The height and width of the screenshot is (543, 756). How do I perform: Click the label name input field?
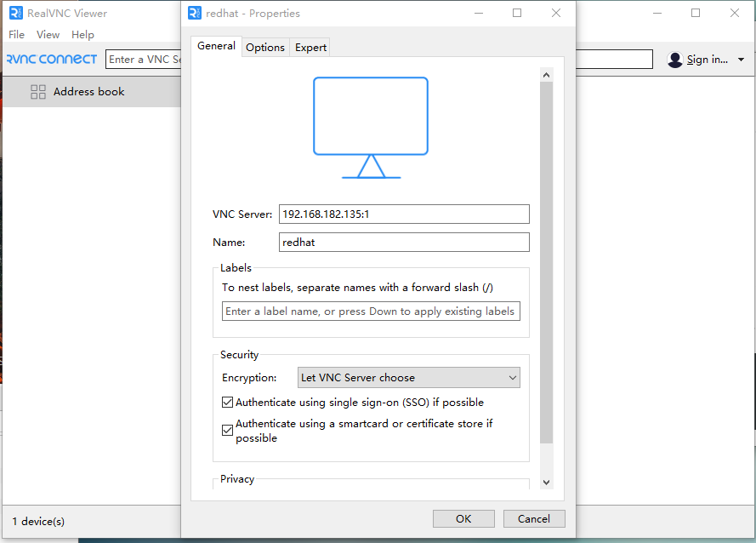[371, 312]
